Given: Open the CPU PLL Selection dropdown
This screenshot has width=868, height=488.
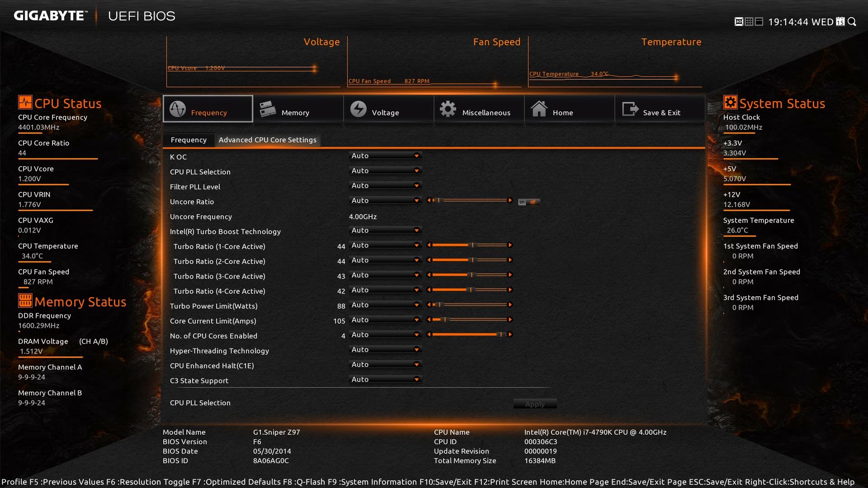Looking at the screenshot, I should 385,171.
